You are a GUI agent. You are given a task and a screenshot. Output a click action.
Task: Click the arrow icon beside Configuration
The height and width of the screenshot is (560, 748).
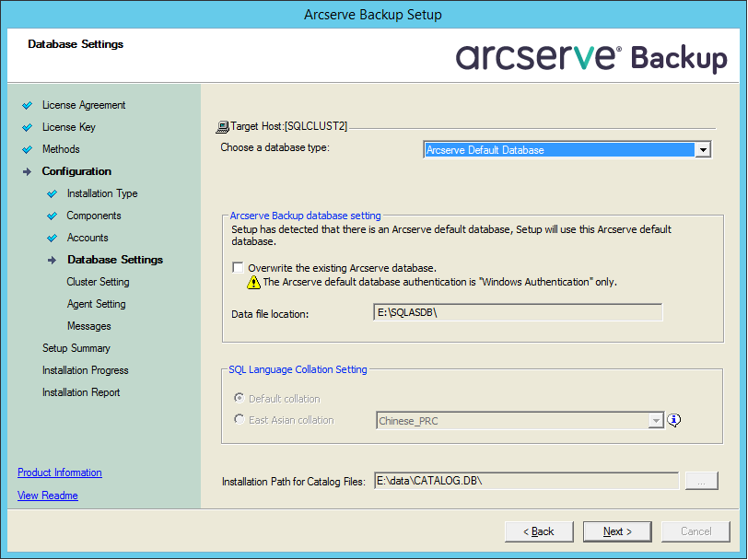[28, 172]
